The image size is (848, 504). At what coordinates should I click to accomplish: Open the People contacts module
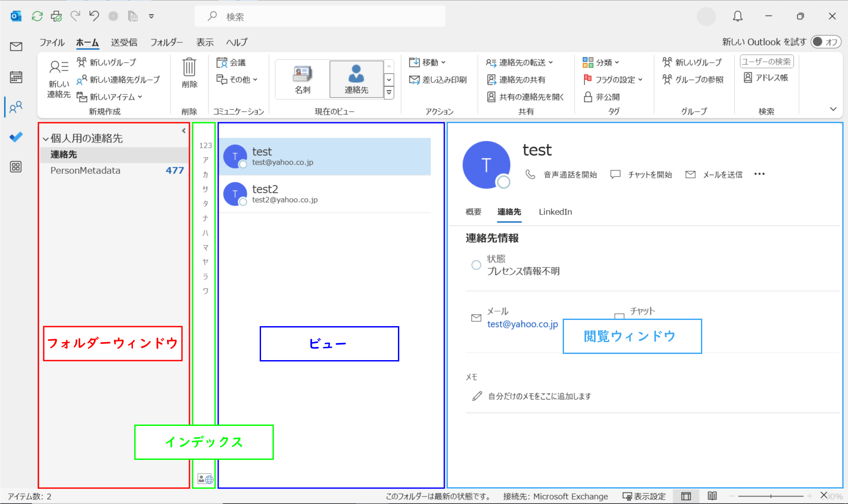pyautogui.click(x=16, y=107)
